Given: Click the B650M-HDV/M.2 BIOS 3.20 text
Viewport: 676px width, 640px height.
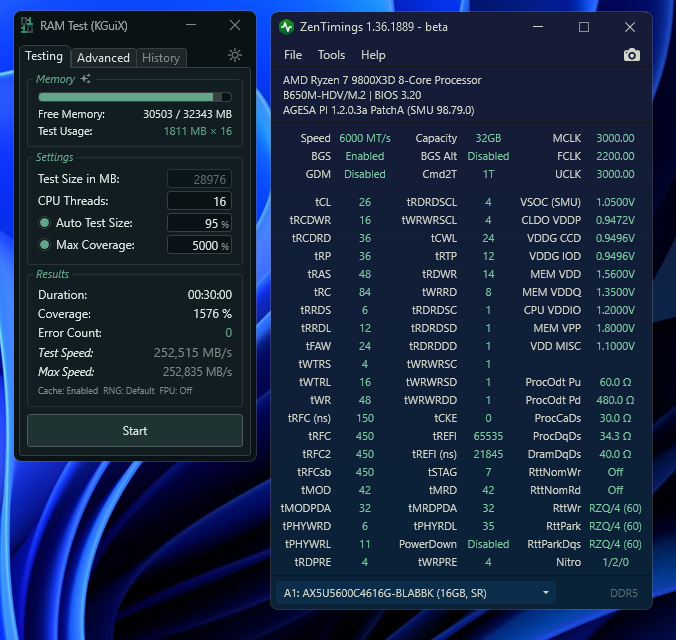Looking at the screenshot, I should [352, 95].
